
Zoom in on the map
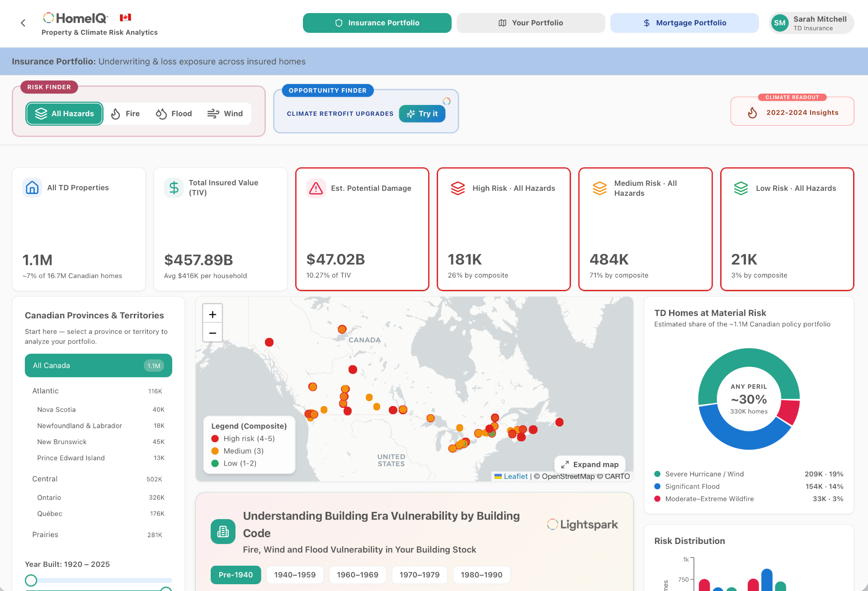tap(212, 314)
